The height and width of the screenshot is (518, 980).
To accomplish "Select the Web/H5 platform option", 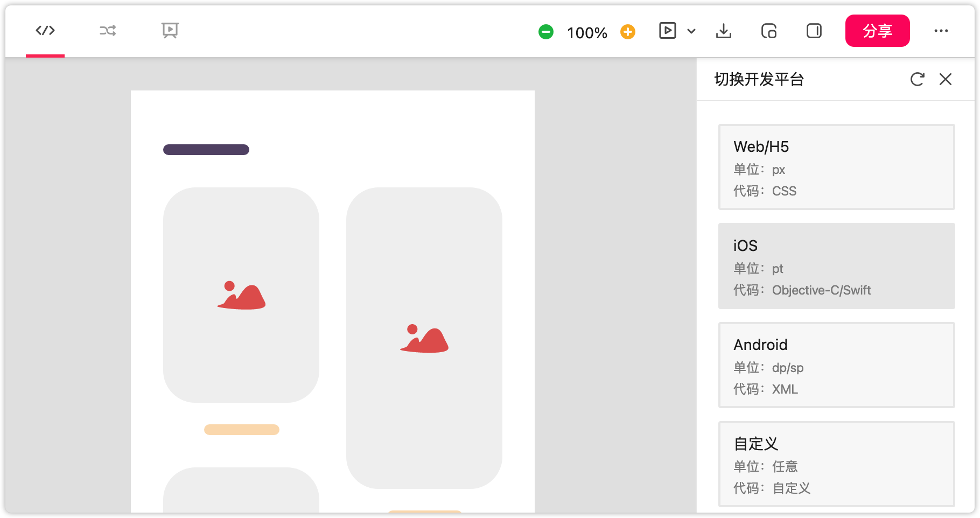I will click(836, 167).
